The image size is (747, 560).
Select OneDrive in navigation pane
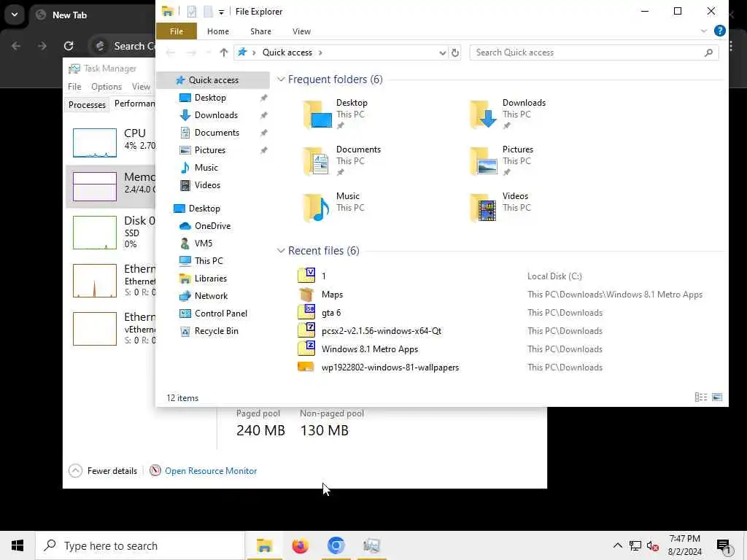[x=212, y=226]
